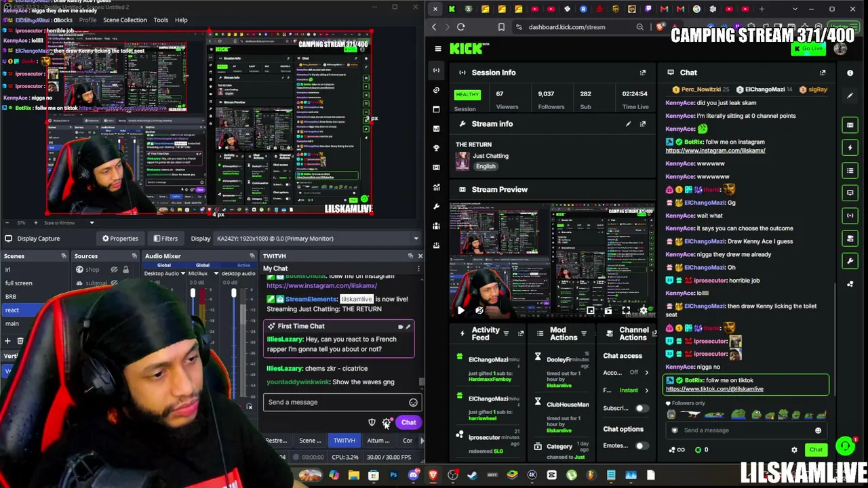
Task: Open the Scene Collection menu in OBS
Action: click(125, 20)
